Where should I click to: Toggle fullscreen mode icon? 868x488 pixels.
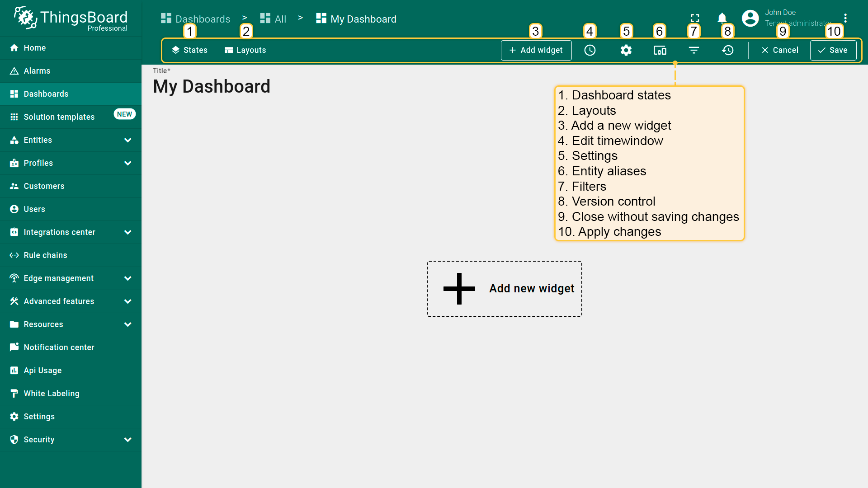(695, 18)
